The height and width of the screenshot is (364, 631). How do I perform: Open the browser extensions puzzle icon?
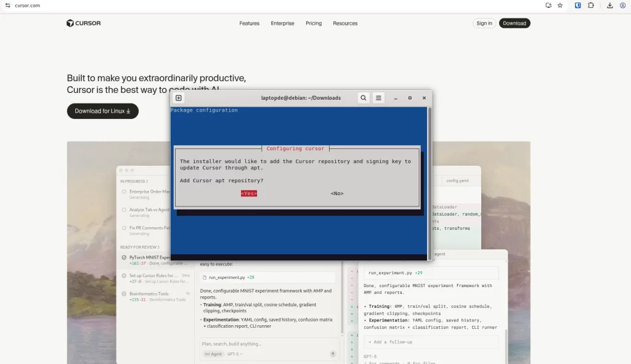click(591, 6)
